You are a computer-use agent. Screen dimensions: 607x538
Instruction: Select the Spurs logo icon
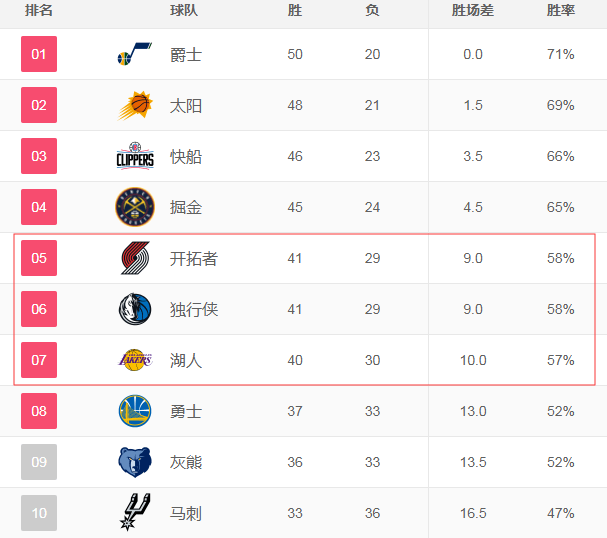coord(134,512)
